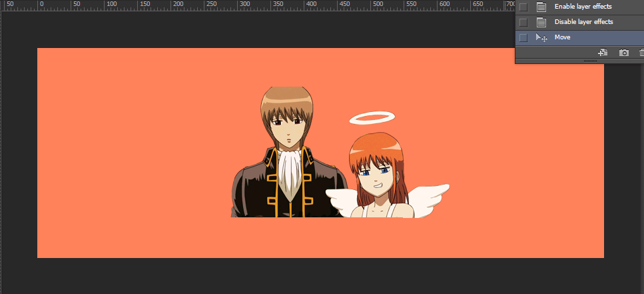Click the panel resize grip below history icons

point(590,61)
